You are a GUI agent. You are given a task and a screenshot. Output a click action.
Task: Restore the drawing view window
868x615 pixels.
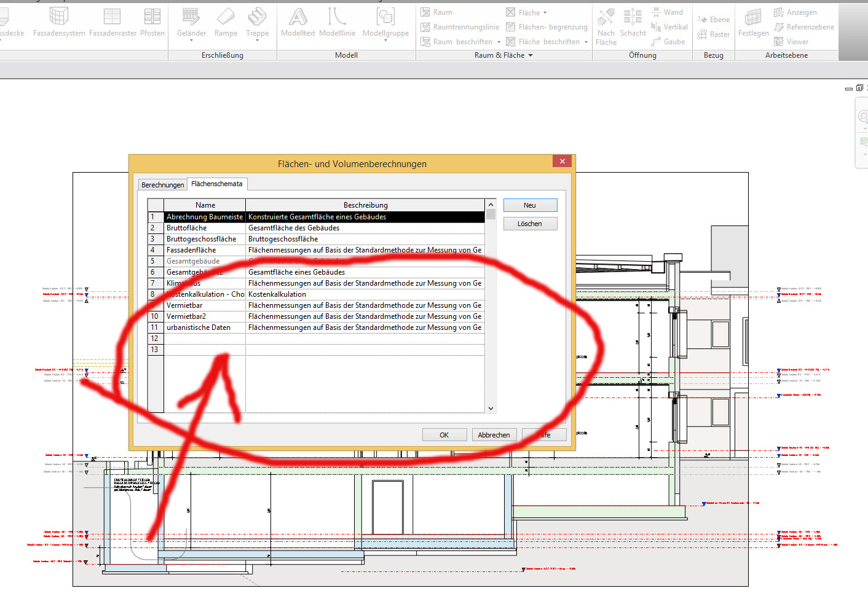pos(859,88)
